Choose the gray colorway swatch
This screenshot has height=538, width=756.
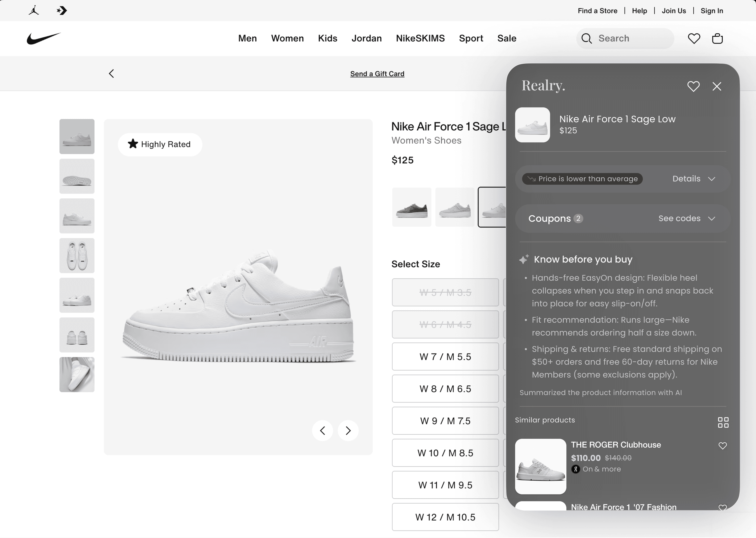pos(455,207)
